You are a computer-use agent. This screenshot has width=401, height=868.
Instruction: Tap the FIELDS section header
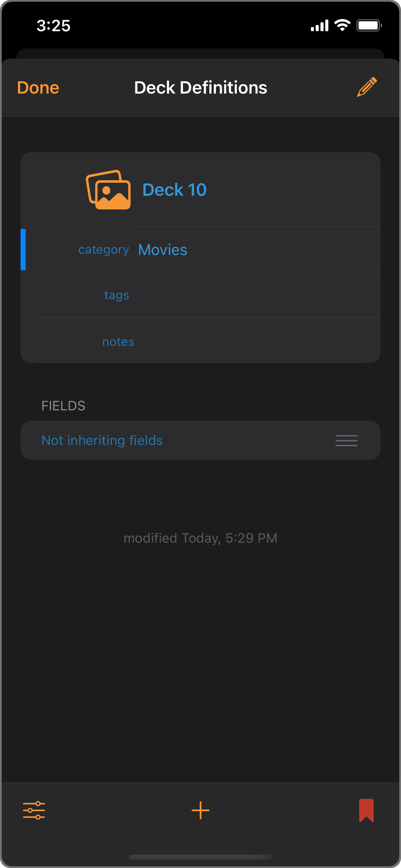(x=63, y=406)
